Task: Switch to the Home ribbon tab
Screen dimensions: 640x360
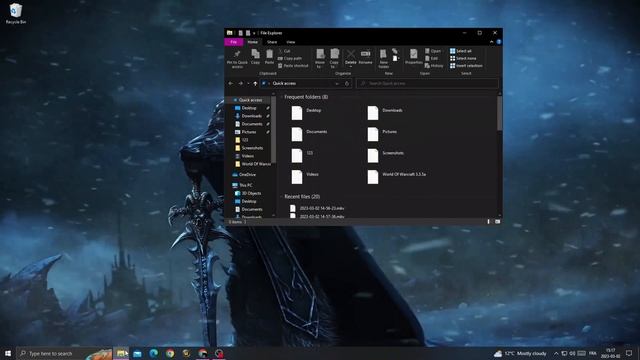Action: pos(253,42)
